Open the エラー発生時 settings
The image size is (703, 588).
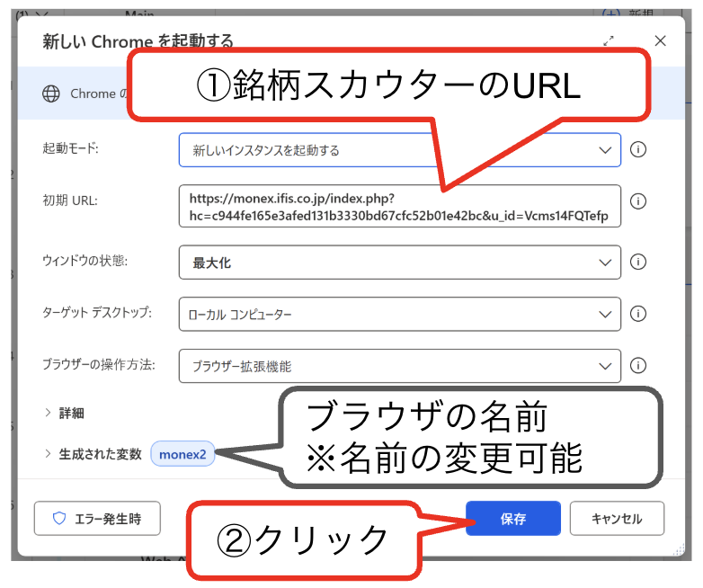coord(97,519)
